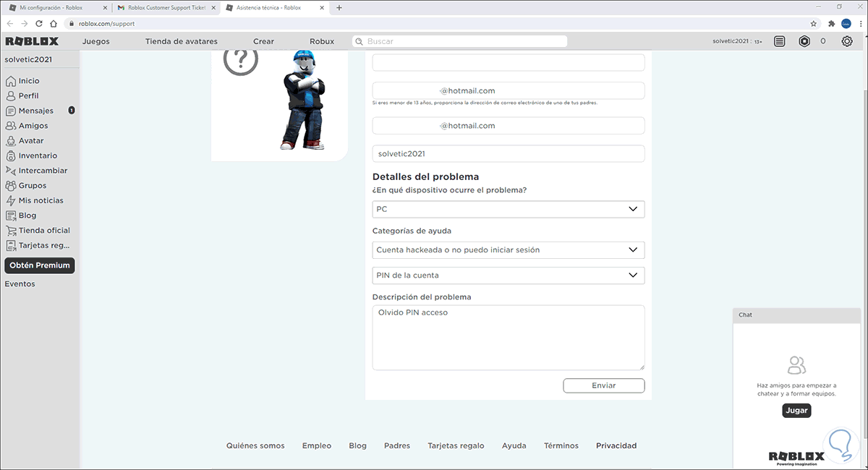The height and width of the screenshot is (470, 868).
Task: Reload the page
Action: 39,23
